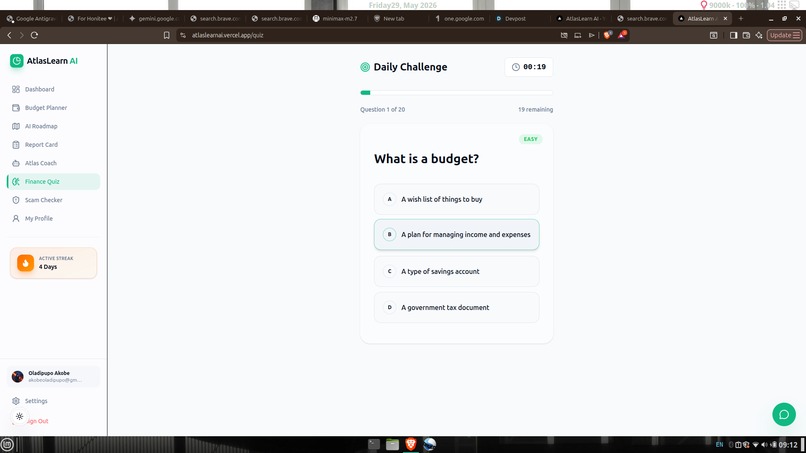Click Brave browser icon in taskbar
Screen dimensions: 806x453
(411, 444)
